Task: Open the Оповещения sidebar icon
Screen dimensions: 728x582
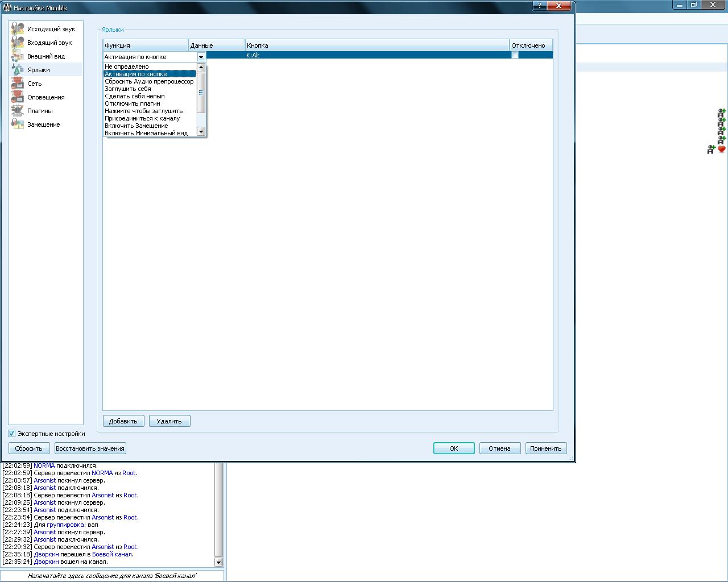Action: tap(18, 97)
